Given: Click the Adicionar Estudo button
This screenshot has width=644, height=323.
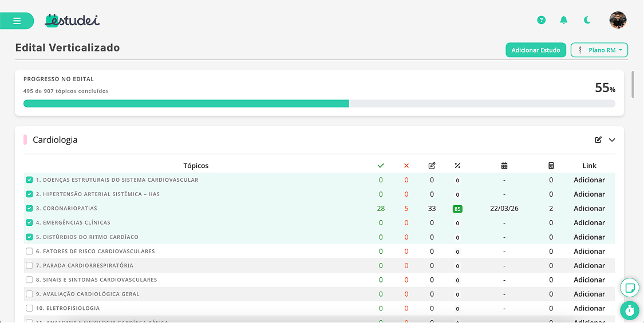Looking at the screenshot, I should click(535, 50).
